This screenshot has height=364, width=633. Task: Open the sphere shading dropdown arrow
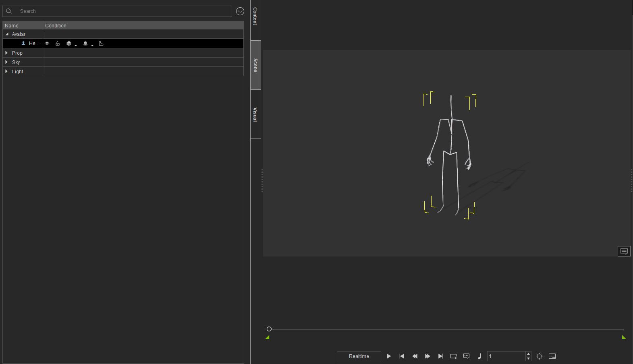pos(92,45)
